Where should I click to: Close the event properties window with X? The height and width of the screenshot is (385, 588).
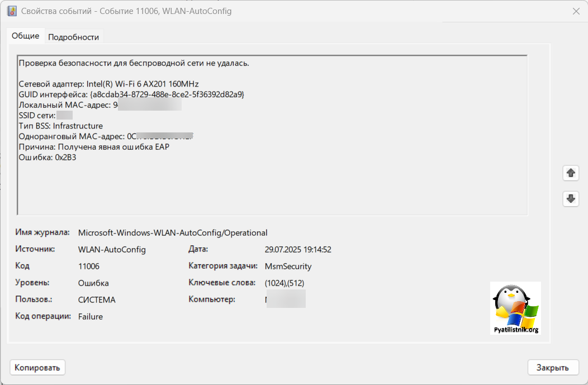coord(576,11)
